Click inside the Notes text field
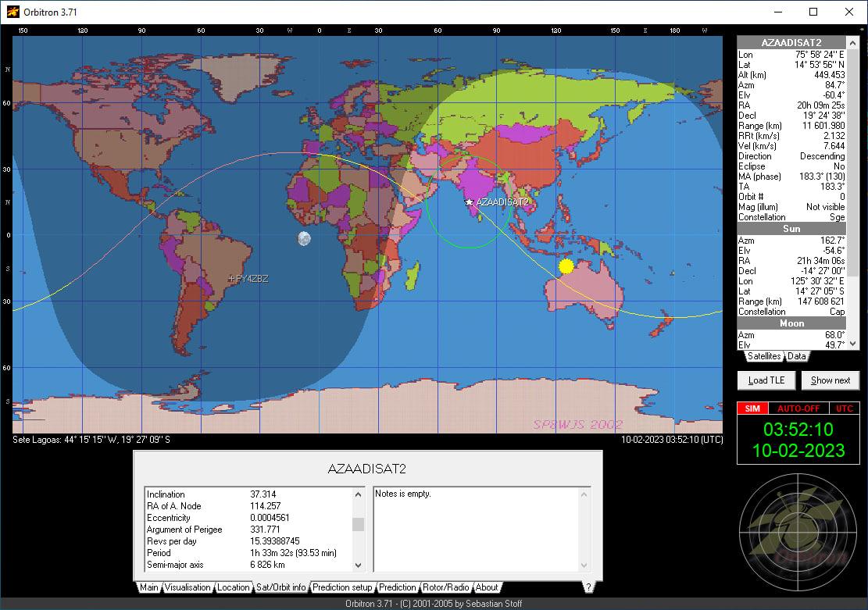Viewport: 868px width, 610px height. [x=476, y=530]
